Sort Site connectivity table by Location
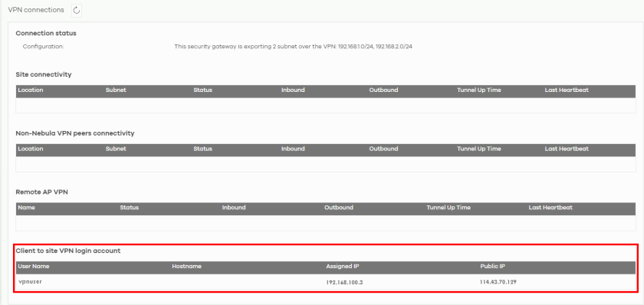The image size is (644, 305). pyautogui.click(x=31, y=90)
